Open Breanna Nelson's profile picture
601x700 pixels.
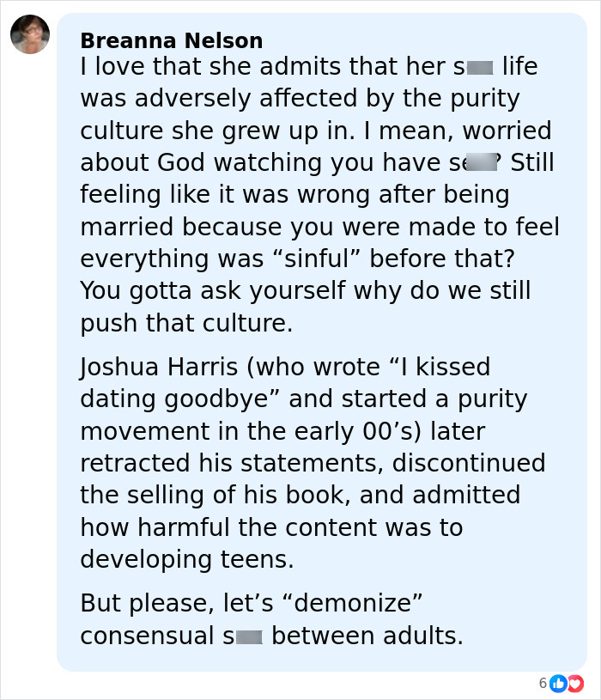tap(30, 34)
